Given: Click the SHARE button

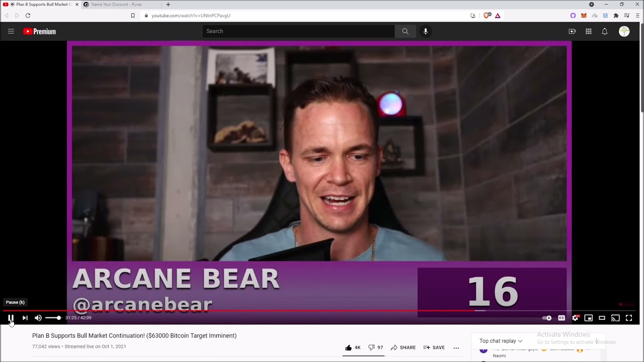Looking at the screenshot, I should click(x=403, y=347).
